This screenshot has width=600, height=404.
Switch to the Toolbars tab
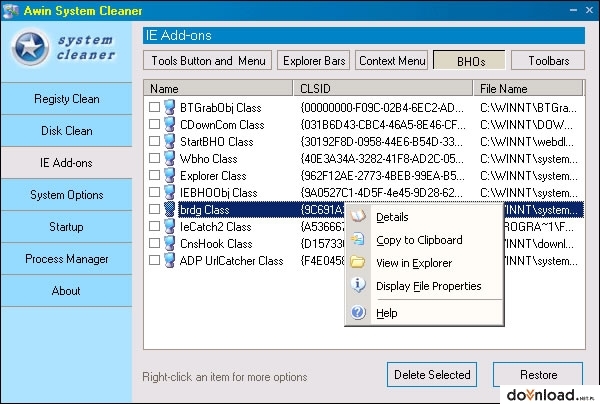pyautogui.click(x=548, y=60)
